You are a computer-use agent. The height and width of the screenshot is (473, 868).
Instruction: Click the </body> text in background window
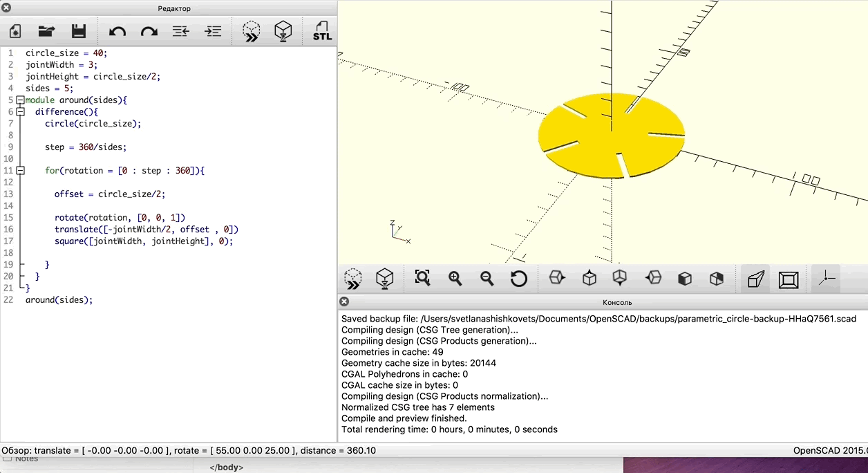tap(226, 467)
